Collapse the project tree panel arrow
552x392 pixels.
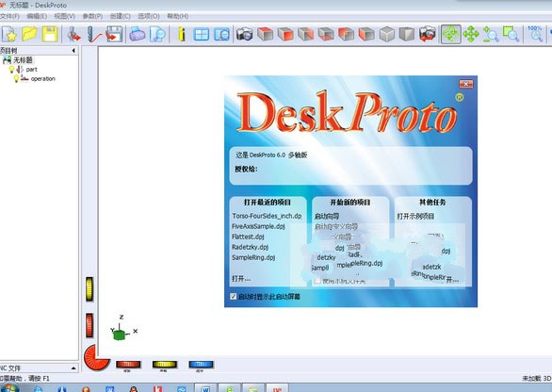pyautogui.click(x=73, y=51)
